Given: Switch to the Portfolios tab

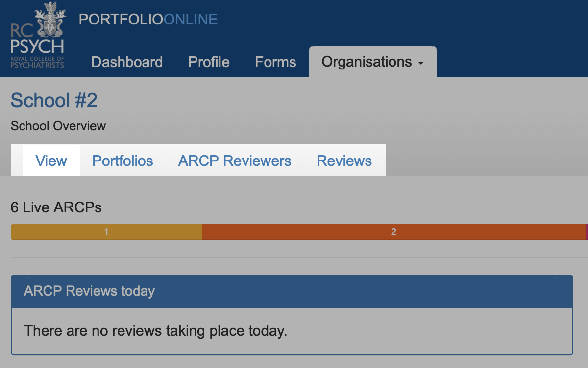Looking at the screenshot, I should pos(122,161).
